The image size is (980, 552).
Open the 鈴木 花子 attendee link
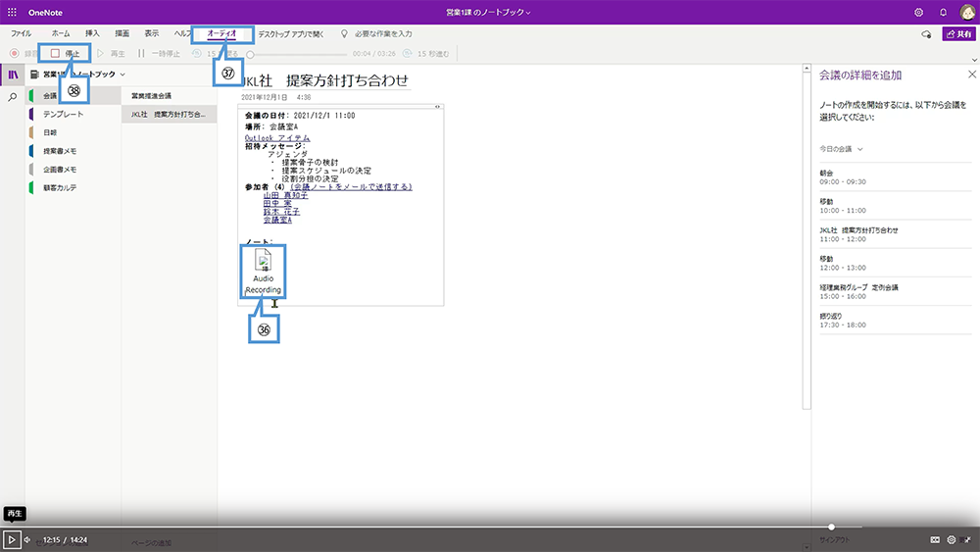tap(281, 212)
